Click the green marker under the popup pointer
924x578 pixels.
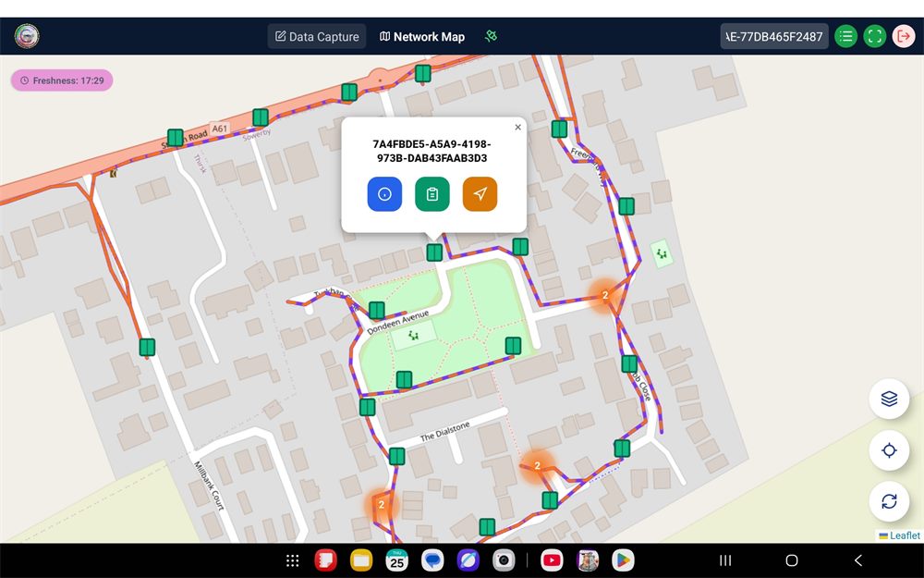[x=434, y=252]
